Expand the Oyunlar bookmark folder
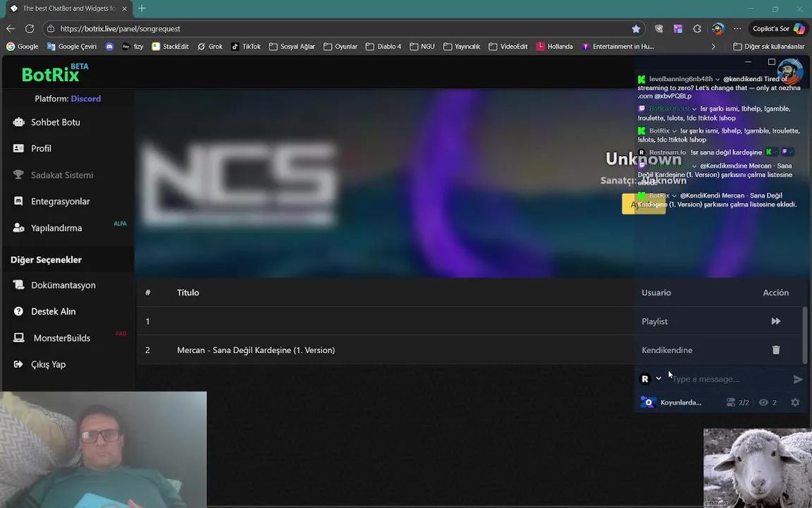 pos(340,46)
